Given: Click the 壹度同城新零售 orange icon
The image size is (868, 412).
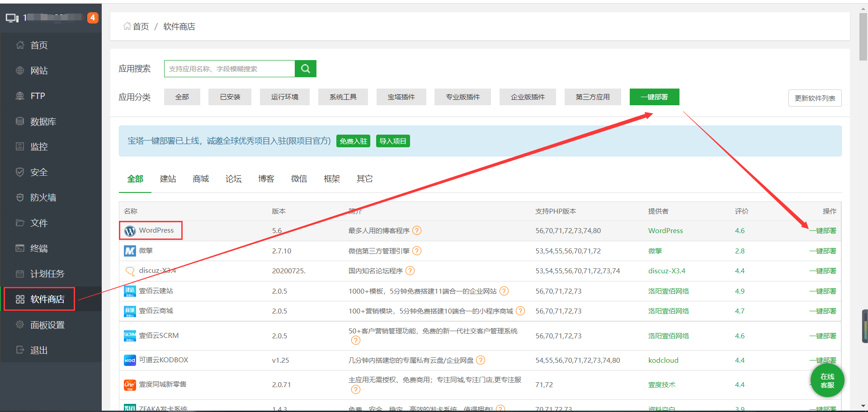Looking at the screenshot, I should [x=130, y=384].
